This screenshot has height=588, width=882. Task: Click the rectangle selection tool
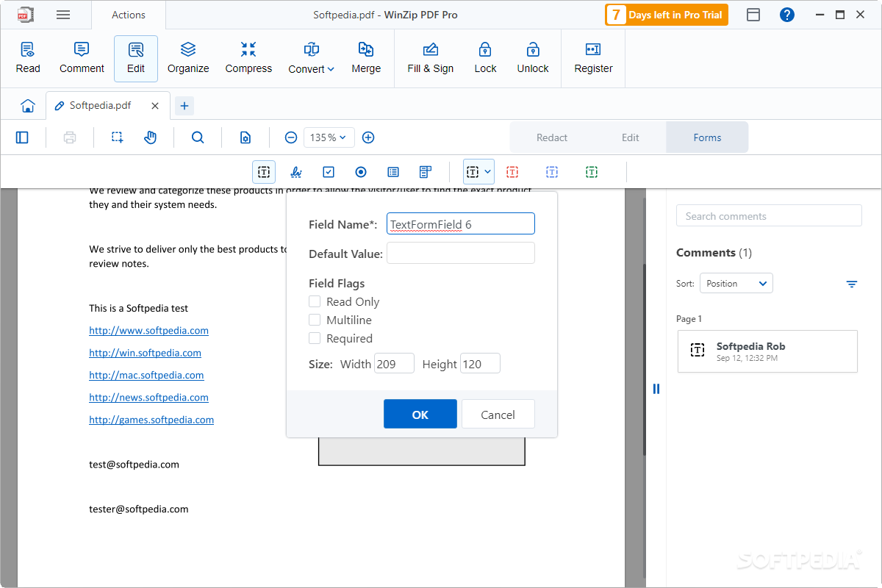point(117,137)
